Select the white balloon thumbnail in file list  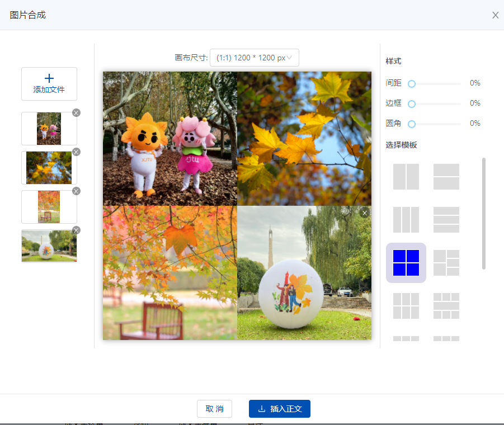pyautogui.click(x=49, y=246)
